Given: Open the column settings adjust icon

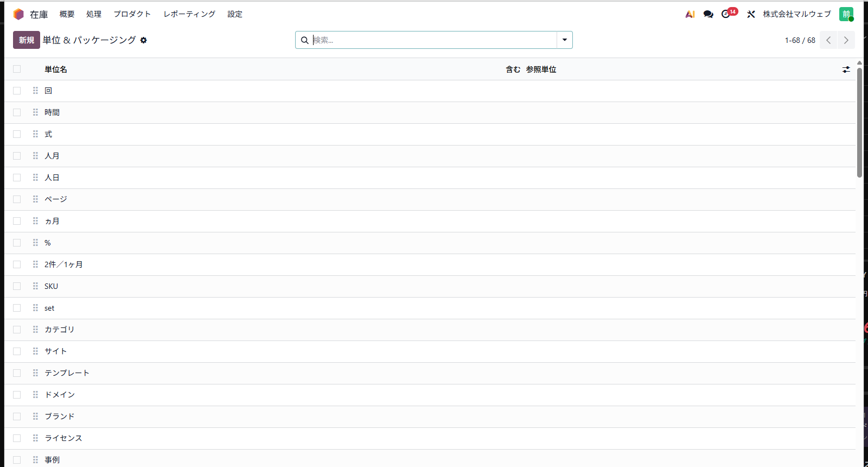Looking at the screenshot, I should click(x=846, y=70).
